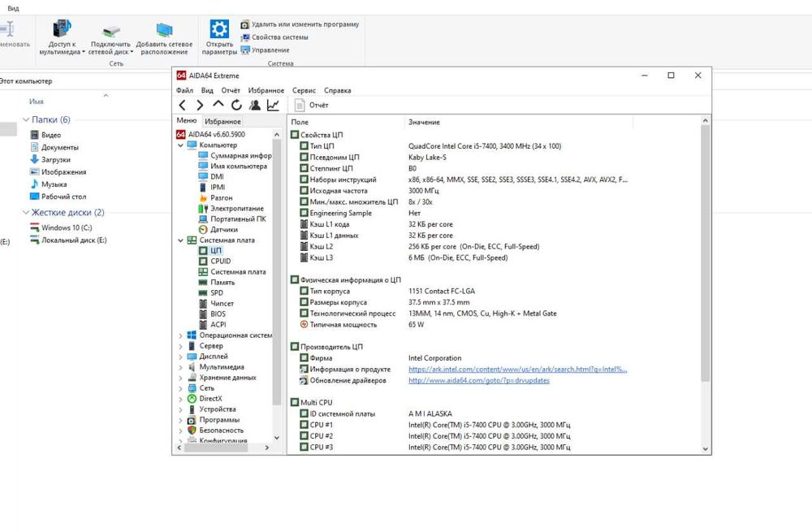Screen dimensions: 812x532
Task: Expand the Сервер tree node
Action: [x=180, y=346]
